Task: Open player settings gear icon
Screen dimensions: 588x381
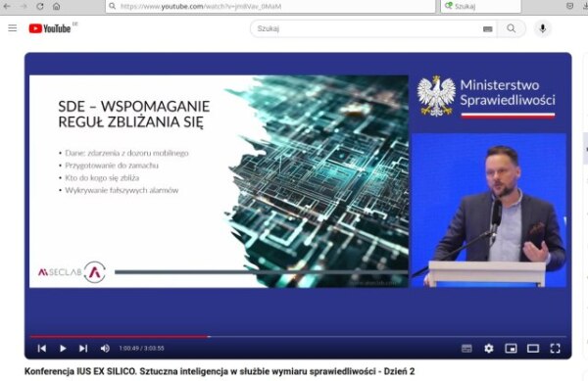Action: point(489,349)
